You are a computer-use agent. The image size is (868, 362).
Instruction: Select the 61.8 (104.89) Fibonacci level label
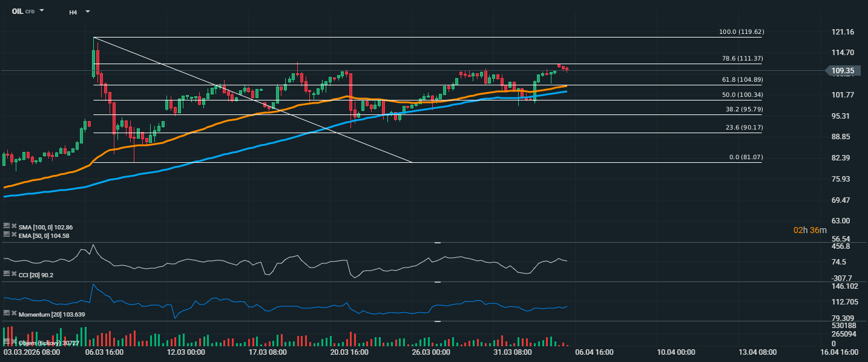click(741, 79)
